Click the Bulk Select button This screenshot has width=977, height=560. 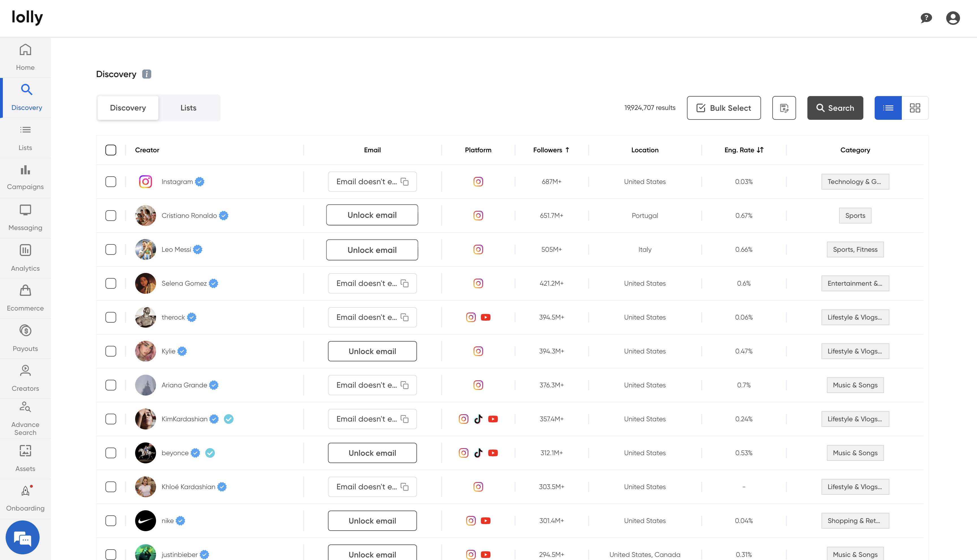(723, 108)
